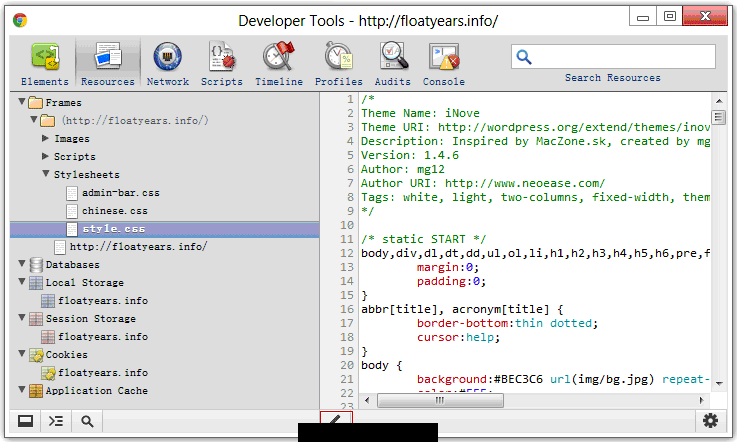This screenshot has width=737, height=442.
Task: Switch to the Timeline panel
Action: (279, 64)
